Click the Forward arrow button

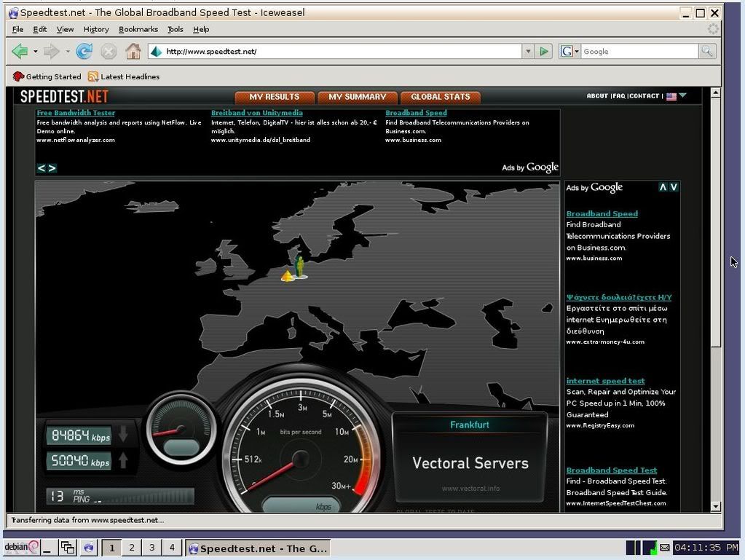coord(51,51)
